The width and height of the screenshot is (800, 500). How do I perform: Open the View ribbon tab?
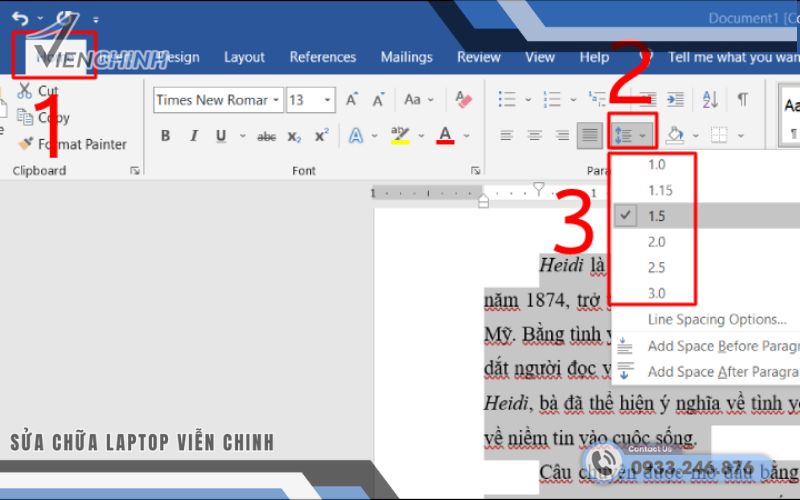coord(540,57)
